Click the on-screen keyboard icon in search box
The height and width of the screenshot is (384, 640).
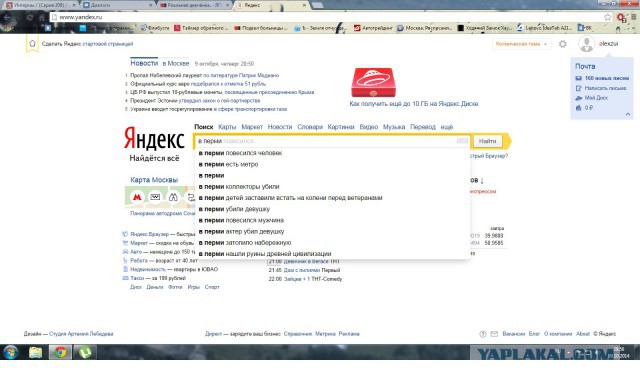pyautogui.click(x=462, y=141)
